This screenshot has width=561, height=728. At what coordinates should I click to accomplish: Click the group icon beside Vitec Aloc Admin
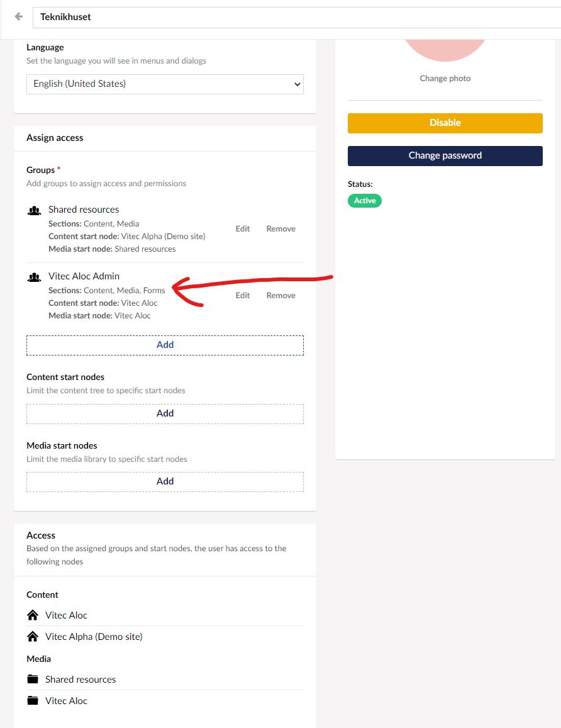[x=34, y=277]
